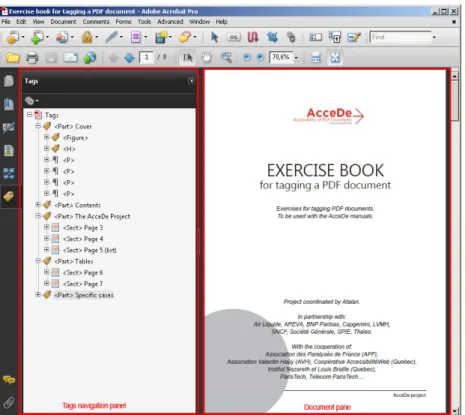This screenshot has width=465, height=415.
Task: Expand the <Sect> Page 5 (list) node
Action: (47, 249)
